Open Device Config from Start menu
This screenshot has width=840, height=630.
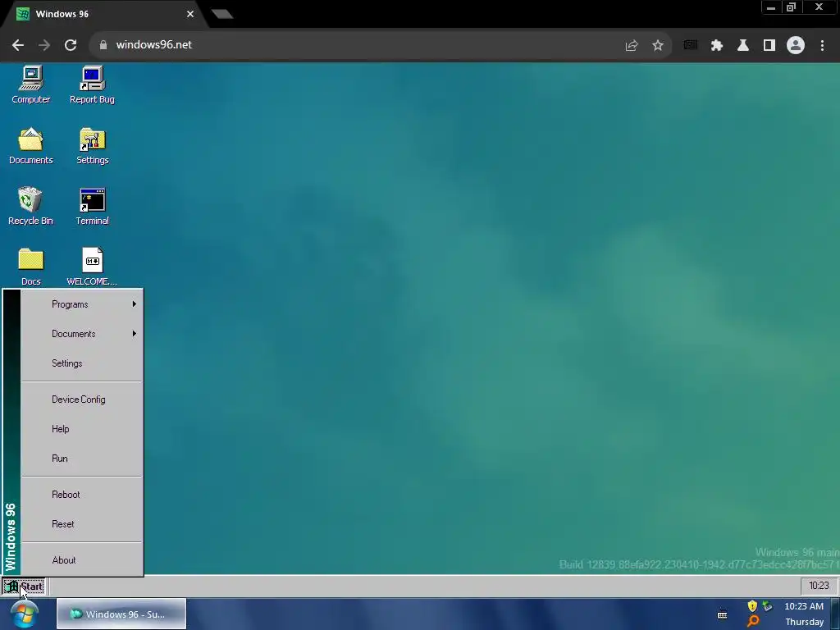coord(81,399)
